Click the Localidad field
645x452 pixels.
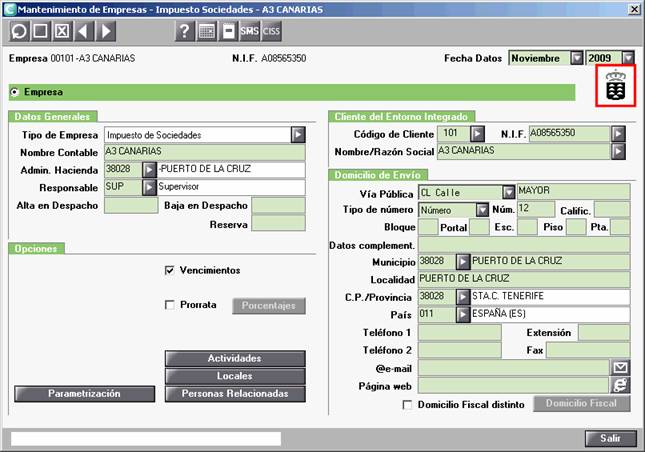click(x=524, y=279)
